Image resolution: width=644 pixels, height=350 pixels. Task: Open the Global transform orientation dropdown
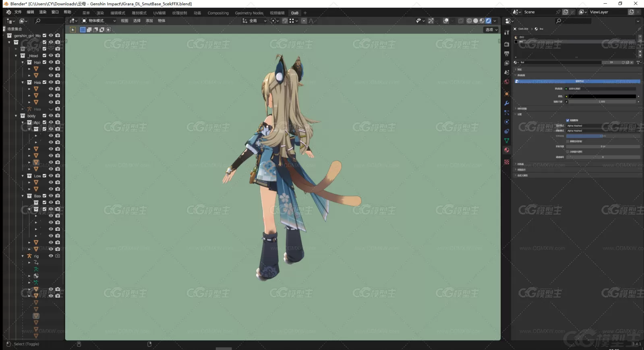(255, 21)
